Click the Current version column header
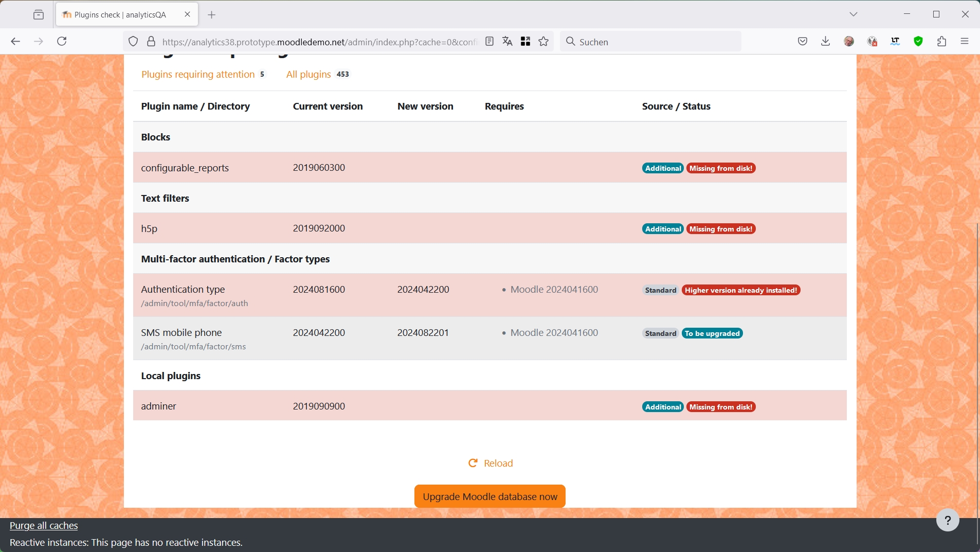The image size is (980, 552). tap(328, 106)
